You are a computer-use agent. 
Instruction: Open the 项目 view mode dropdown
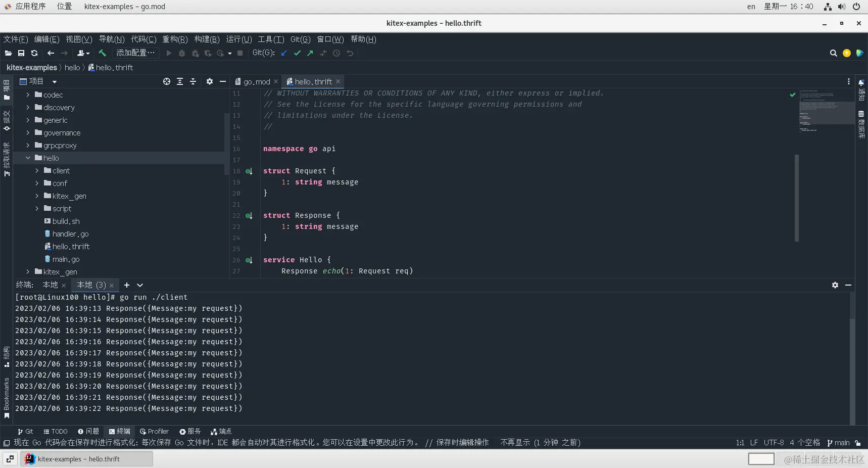point(55,82)
